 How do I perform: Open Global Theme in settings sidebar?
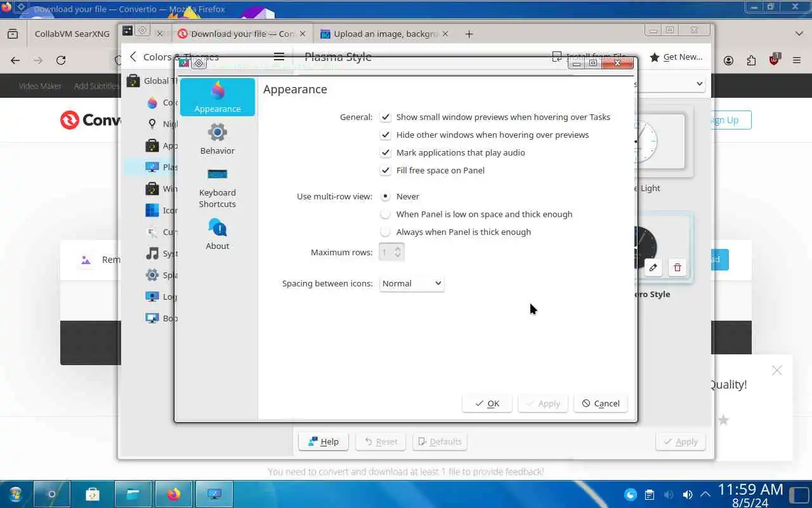(152, 81)
